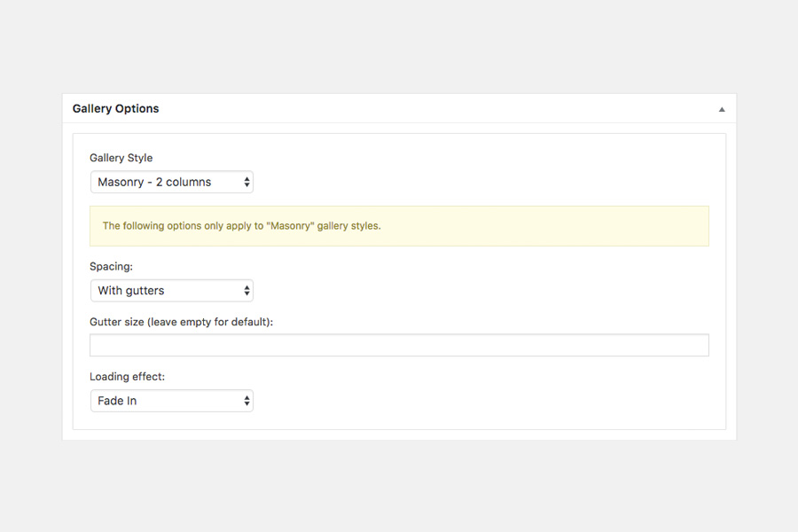Click the Gallery Style label
The height and width of the screenshot is (532, 798).
[121, 158]
